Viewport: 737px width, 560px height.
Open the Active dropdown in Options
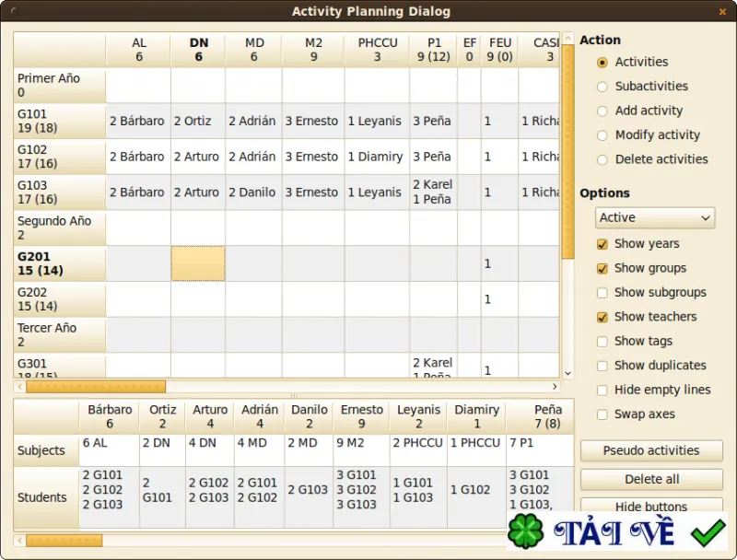655,218
